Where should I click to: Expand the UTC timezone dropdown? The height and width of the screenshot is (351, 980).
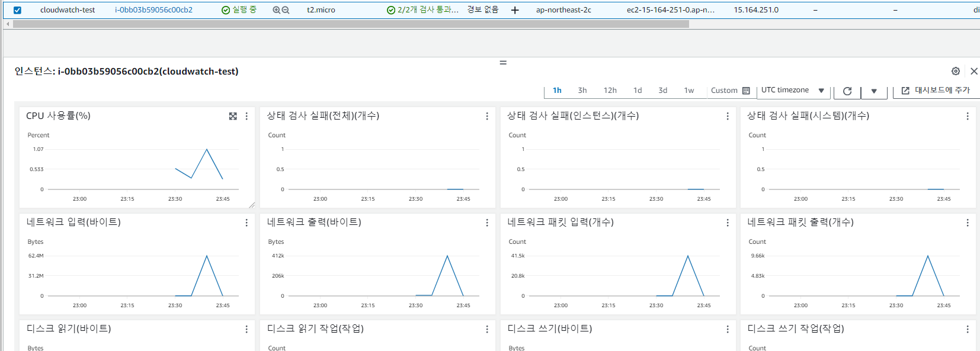click(793, 90)
